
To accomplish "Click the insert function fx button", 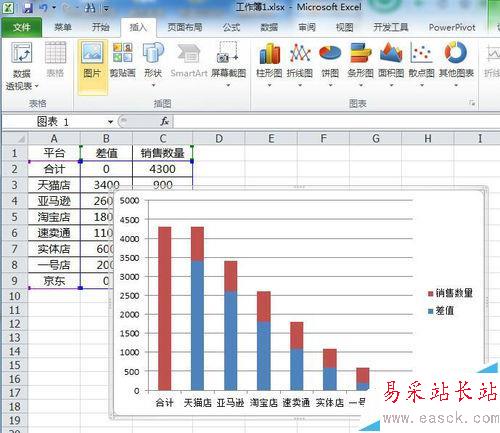I will (165, 121).
